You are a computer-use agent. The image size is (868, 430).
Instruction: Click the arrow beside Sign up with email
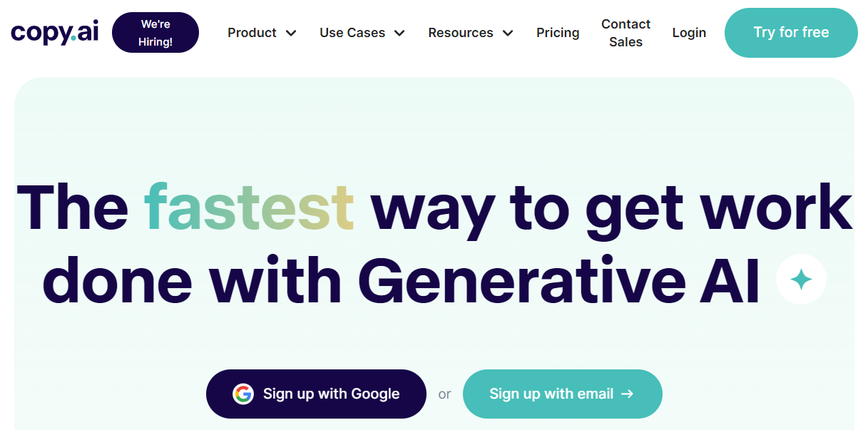coord(628,394)
